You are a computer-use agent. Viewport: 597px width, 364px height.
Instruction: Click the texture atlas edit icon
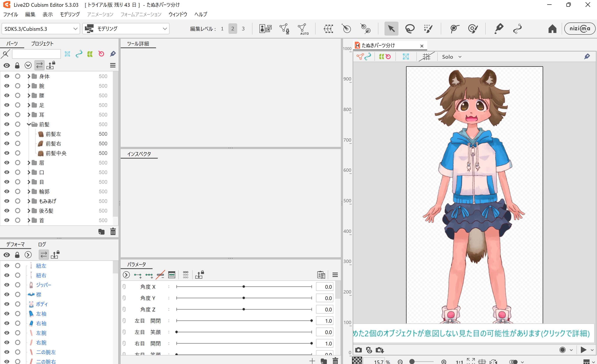(265, 29)
